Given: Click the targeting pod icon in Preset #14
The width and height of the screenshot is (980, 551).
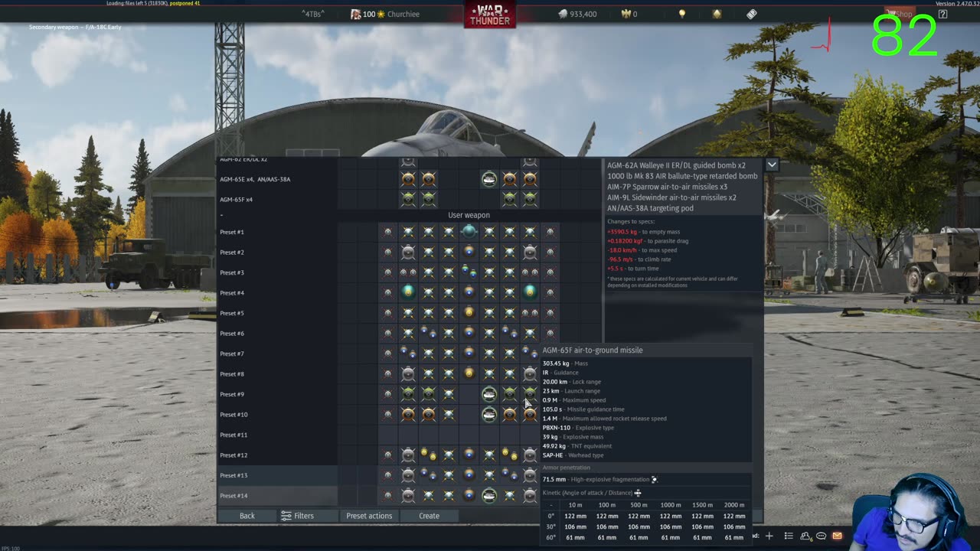Looking at the screenshot, I should pyautogui.click(x=489, y=495).
